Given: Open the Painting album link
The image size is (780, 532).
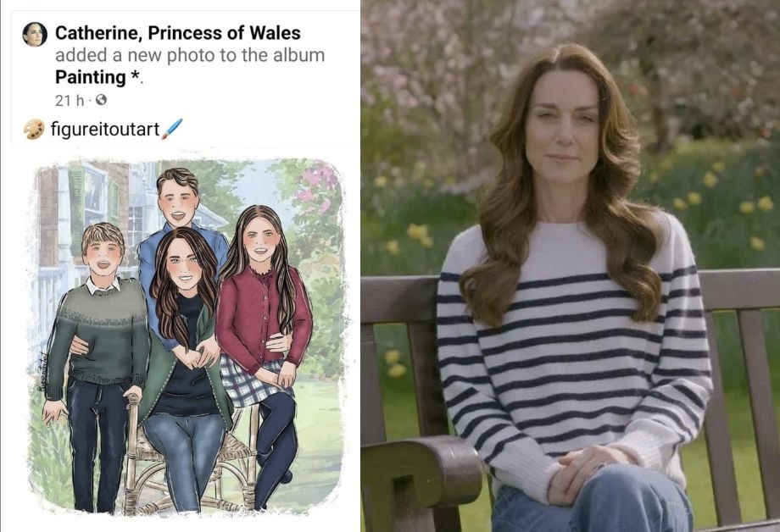Looking at the screenshot, I should coord(91,77).
